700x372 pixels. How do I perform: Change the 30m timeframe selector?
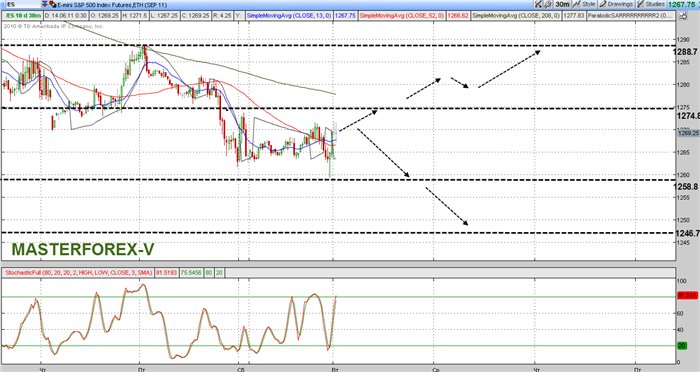tap(562, 4)
